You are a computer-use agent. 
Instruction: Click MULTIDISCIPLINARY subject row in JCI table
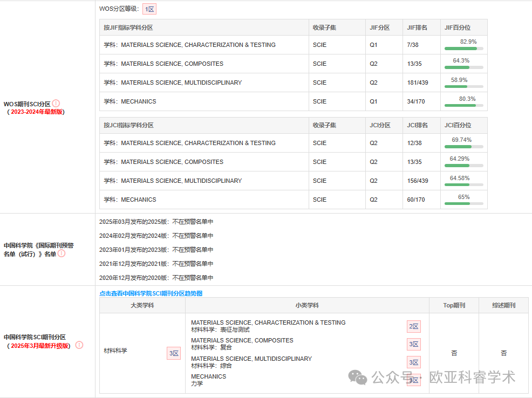click(294, 181)
